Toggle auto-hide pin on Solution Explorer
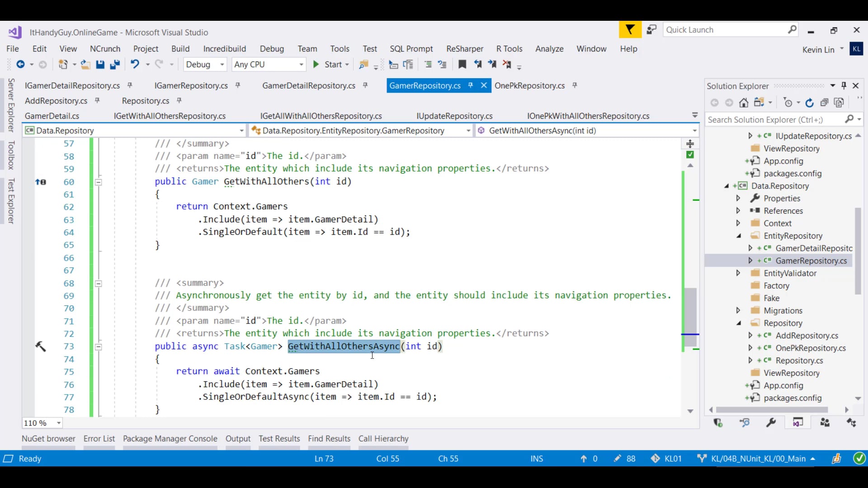The width and height of the screenshot is (868, 488). pyautogui.click(x=844, y=85)
